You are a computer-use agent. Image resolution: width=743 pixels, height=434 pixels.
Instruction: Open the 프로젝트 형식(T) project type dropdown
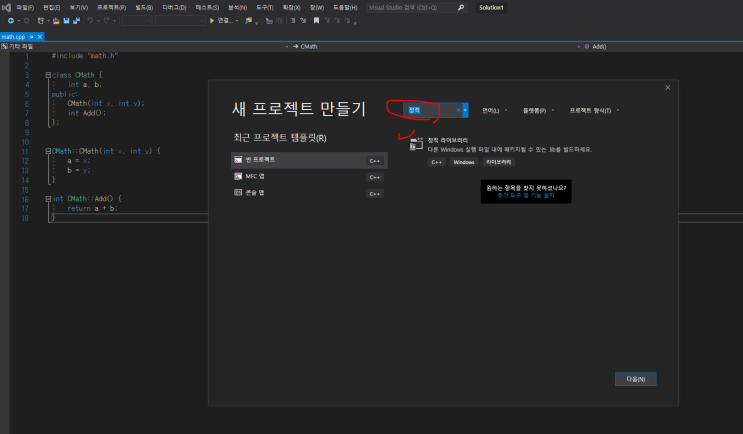tap(594, 110)
